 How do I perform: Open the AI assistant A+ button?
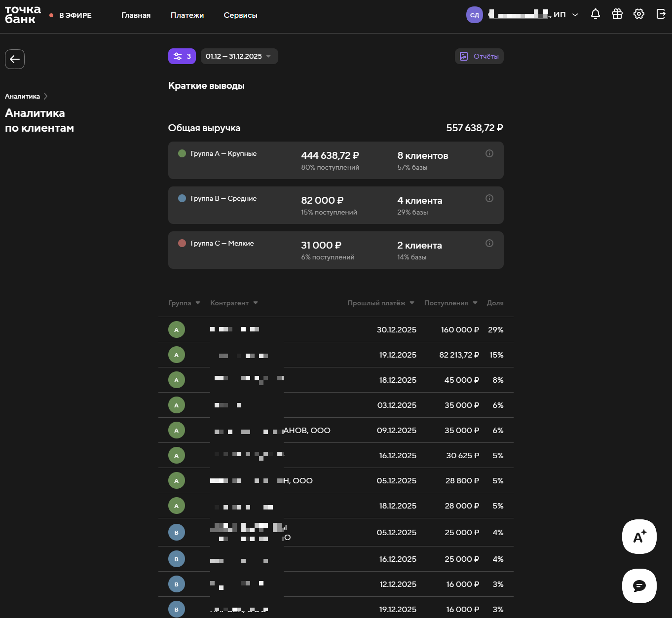(639, 537)
